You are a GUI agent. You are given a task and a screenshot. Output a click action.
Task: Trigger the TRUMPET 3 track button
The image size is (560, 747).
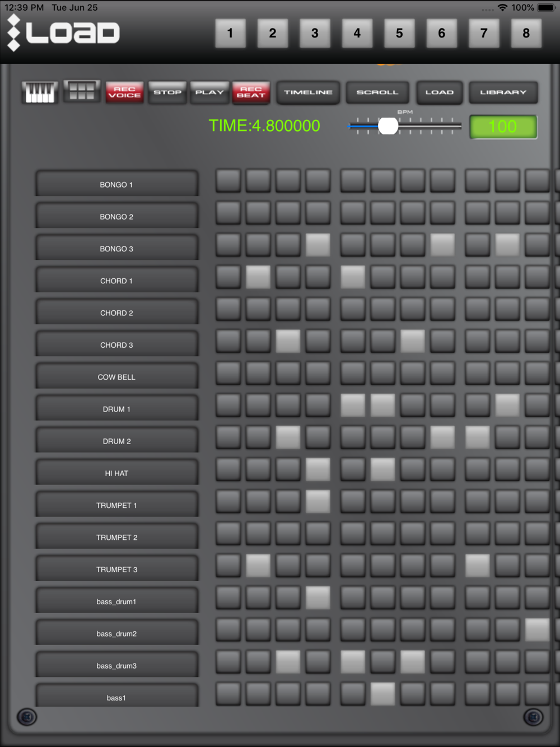(x=116, y=569)
